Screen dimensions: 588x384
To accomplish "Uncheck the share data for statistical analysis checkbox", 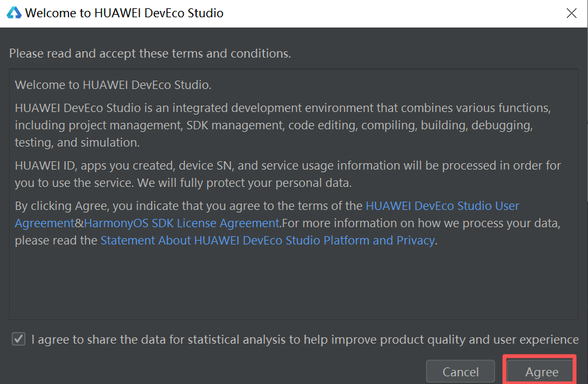I will click(19, 339).
